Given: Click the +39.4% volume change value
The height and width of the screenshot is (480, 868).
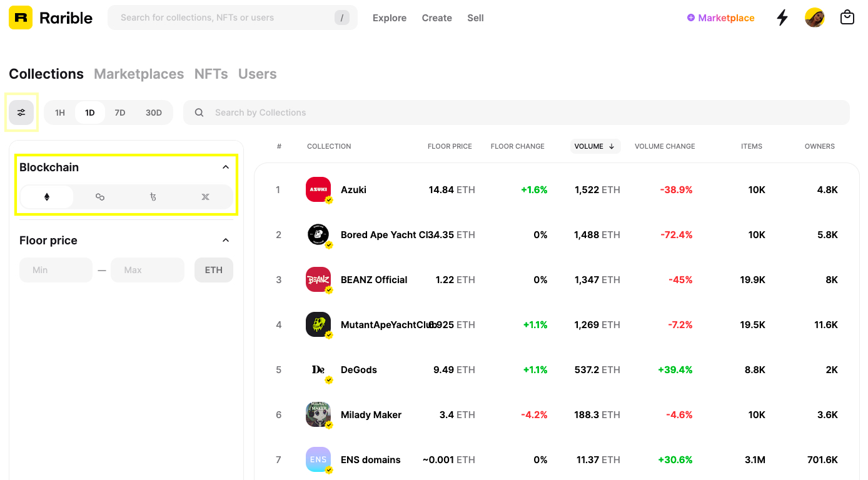Looking at the screenshot, I should coord(675,369).
